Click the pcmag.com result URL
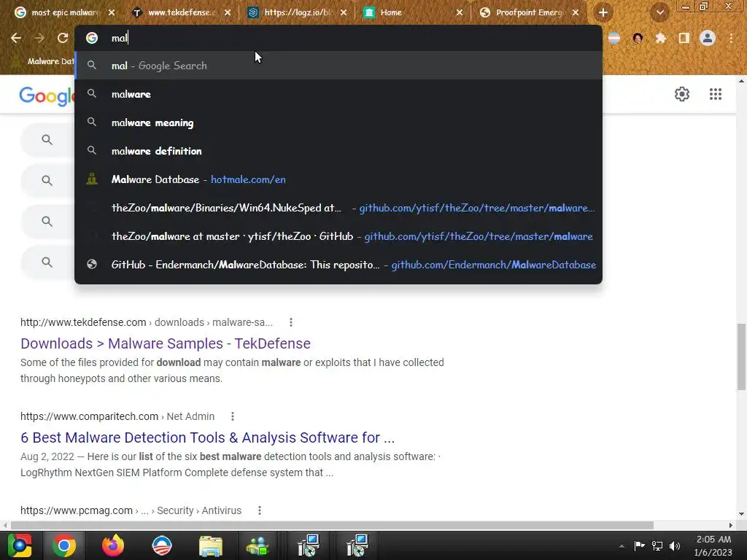747x560 pixels. coord(131,510)
